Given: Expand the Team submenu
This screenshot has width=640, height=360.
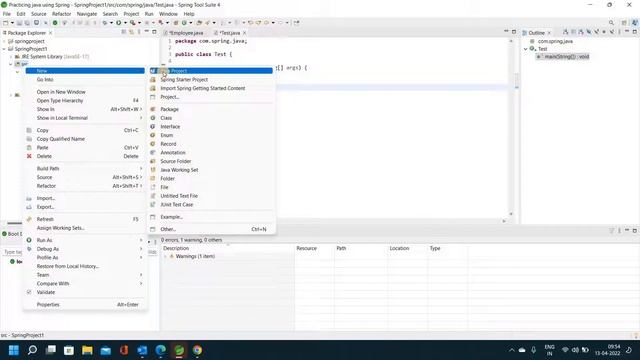Looking at the screenshot, I should pos(85,275).
